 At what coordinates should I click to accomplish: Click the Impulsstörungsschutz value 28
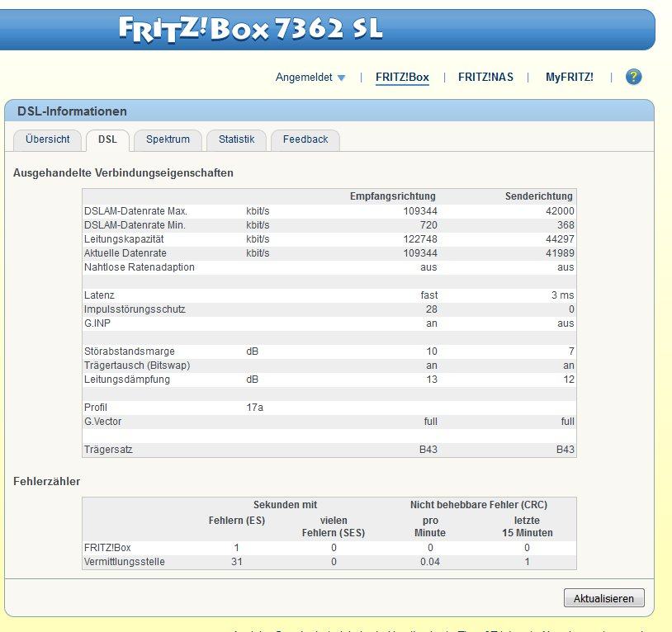[432, 309]
